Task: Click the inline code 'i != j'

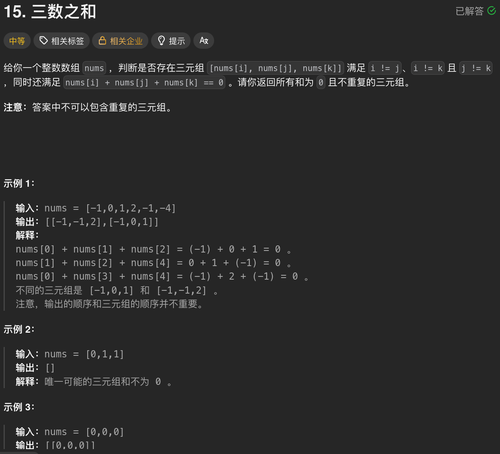Action: (385, 68)
